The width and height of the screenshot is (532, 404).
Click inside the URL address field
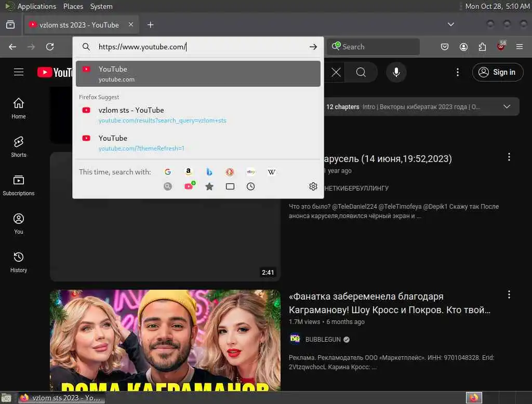pos(201,47)
